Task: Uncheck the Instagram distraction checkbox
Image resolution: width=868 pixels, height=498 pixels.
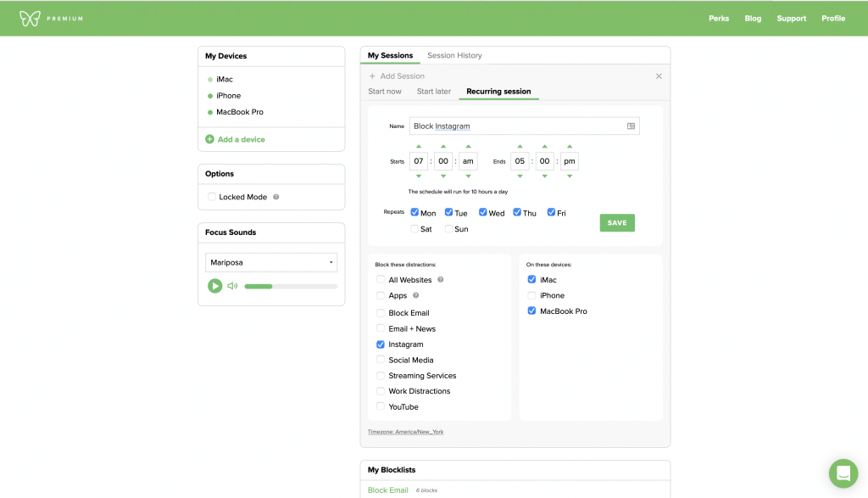Action: coord(381,344)
